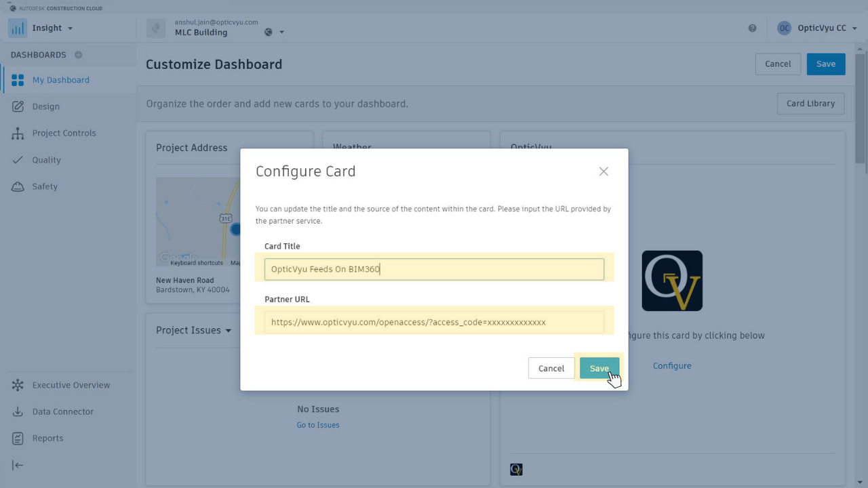This screenshot has height=488, width=868.
Task: Open the Insight module dropdown arrow
Action: (70, 28)
